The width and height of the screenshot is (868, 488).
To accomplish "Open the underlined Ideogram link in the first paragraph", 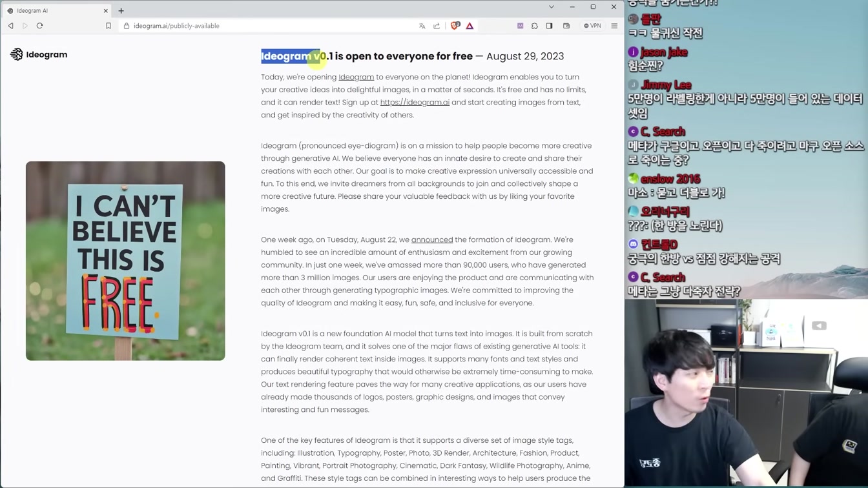I will tap(356, 77).
